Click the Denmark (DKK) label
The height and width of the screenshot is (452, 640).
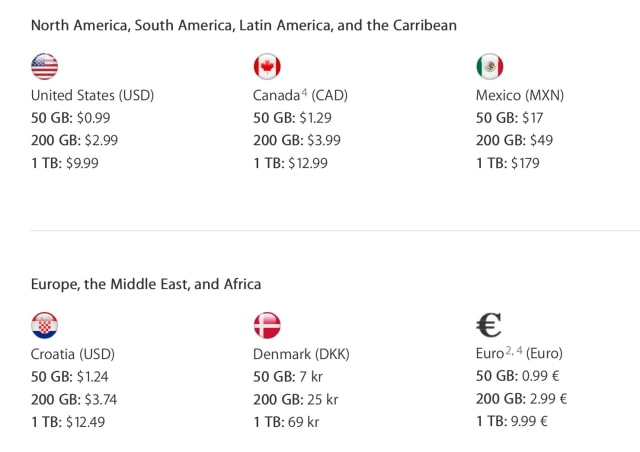tap(301, 354)
